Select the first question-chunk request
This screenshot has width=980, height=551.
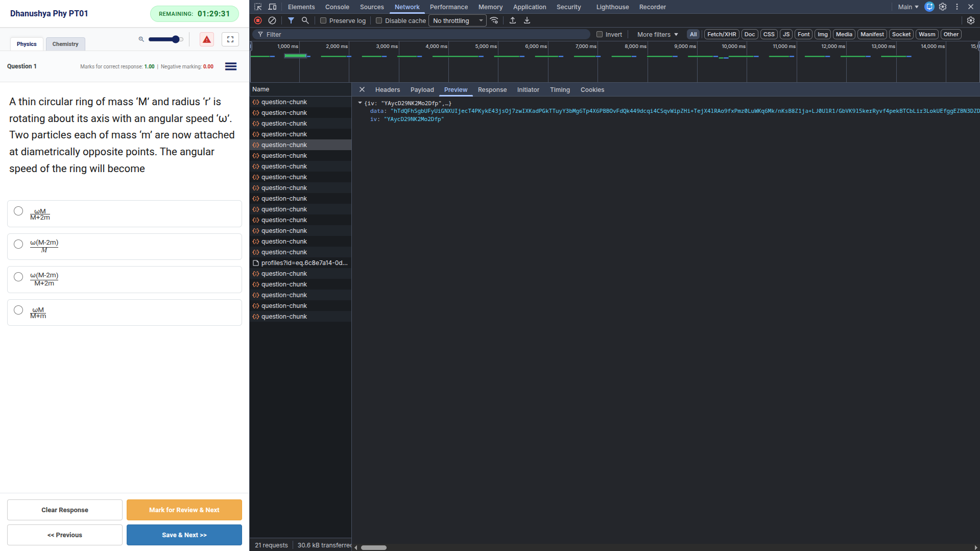click(300, 102)
